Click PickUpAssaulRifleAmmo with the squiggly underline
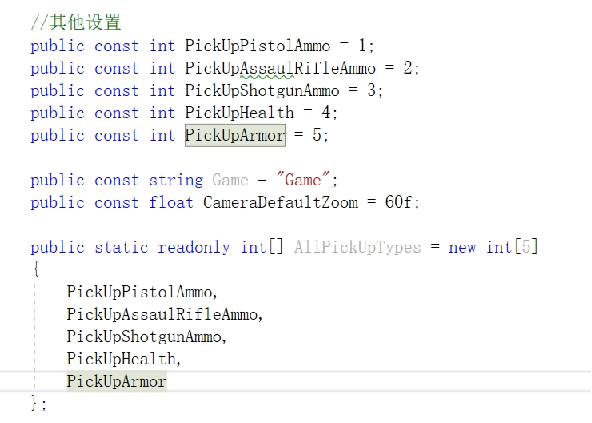592x423 pixels. (280, 68)
